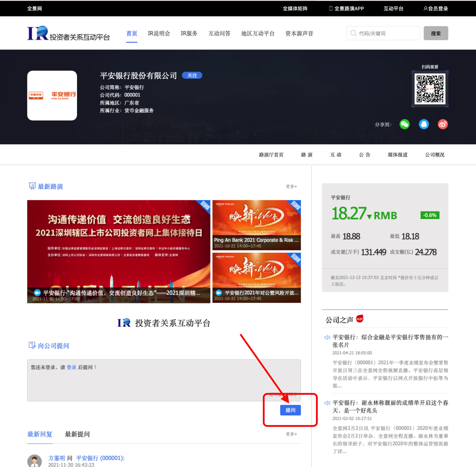476x467 pixels.
Task: Open 地区互动平台 navigation item
Action: tap(258, 34)
